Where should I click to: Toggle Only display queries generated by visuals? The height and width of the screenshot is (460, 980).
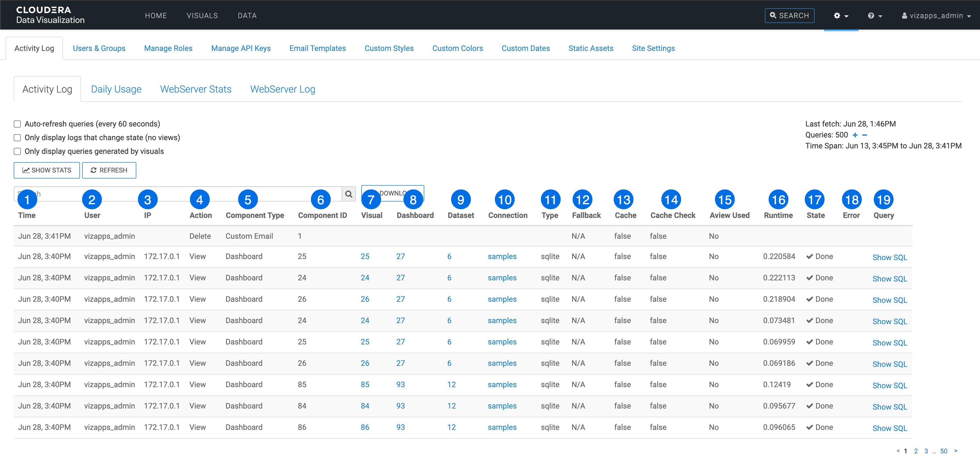click(18, 151)
